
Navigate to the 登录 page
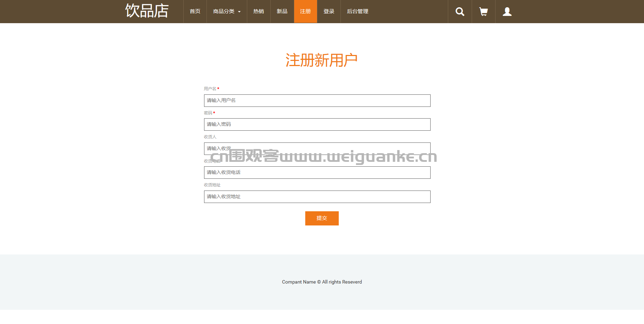tap(329, 11)
